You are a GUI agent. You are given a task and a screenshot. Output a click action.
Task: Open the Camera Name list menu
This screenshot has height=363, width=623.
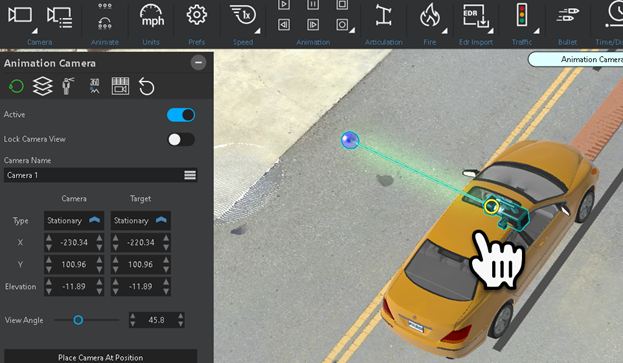190,175
